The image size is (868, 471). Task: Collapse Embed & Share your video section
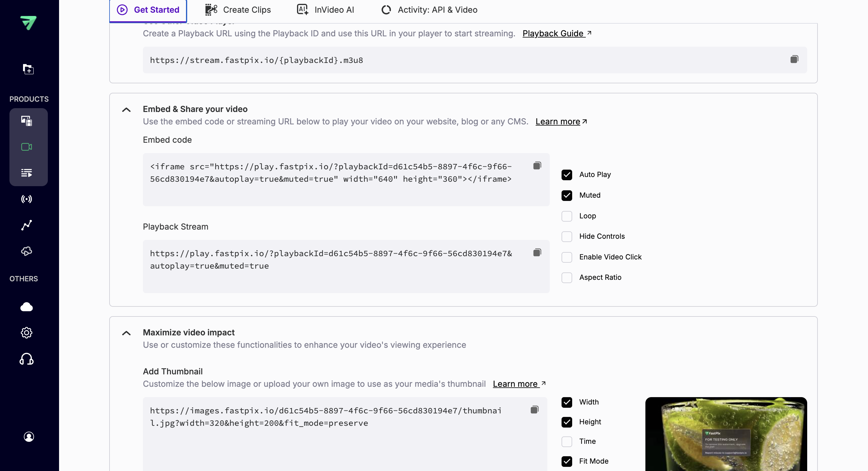click(126, 110)
